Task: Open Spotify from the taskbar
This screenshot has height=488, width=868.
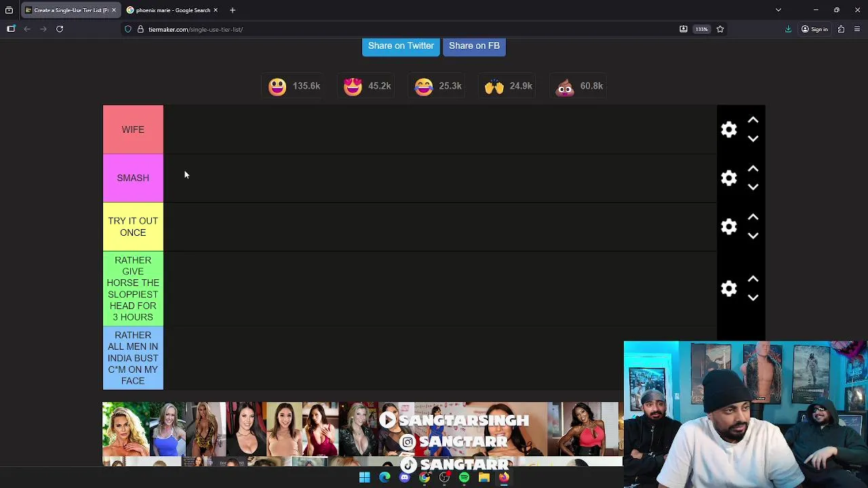Action: [x=464, y=477]
